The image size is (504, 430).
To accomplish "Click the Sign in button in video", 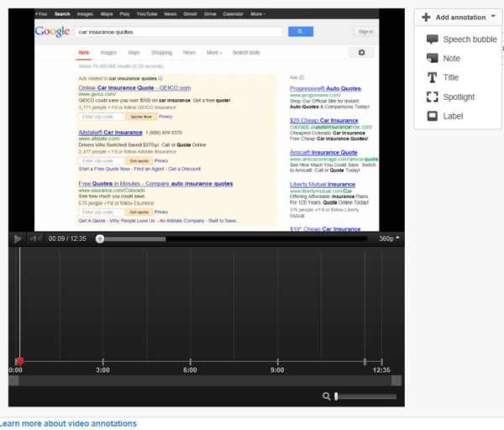I will tap(365, 32).
